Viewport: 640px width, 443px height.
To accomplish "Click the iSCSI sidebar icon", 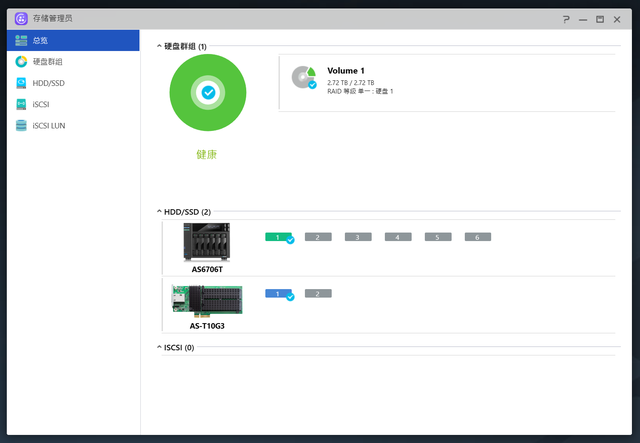I will pyautogui.click(x=21, y=104).
